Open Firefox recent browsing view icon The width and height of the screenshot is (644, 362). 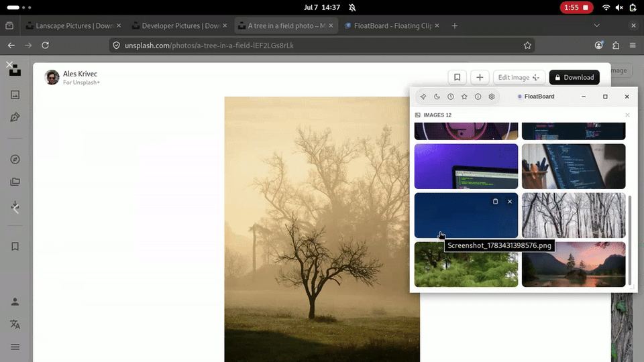pos(9,25)
